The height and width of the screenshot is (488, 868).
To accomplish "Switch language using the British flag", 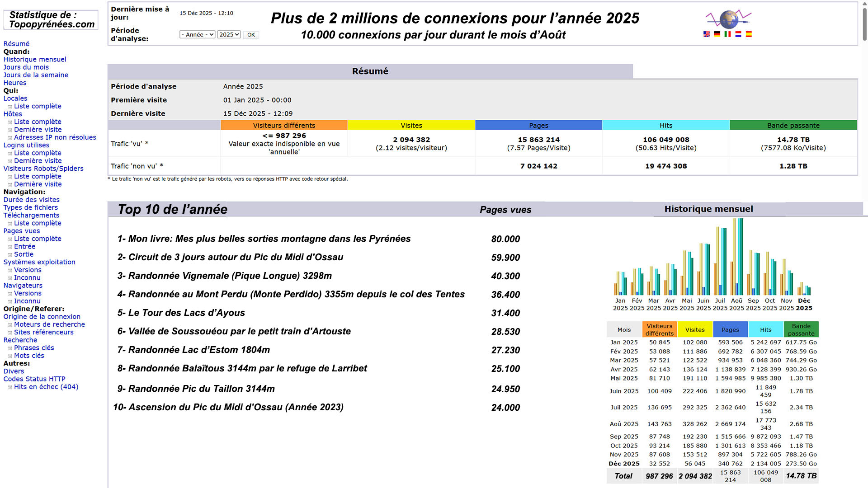I will [x=706, y=34].
